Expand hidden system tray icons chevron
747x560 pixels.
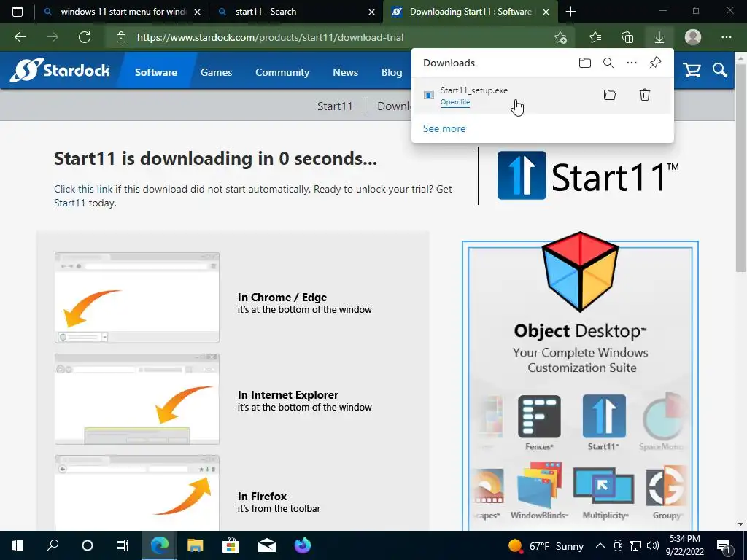[x=600, y=545]
